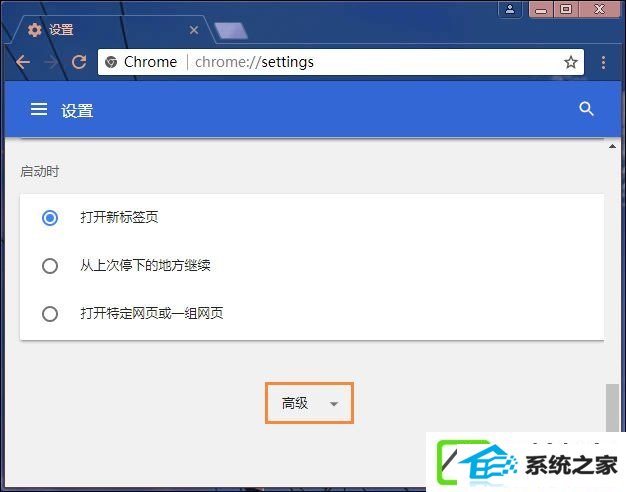Click the 启动时 section heading

click(x=40, y=171)
